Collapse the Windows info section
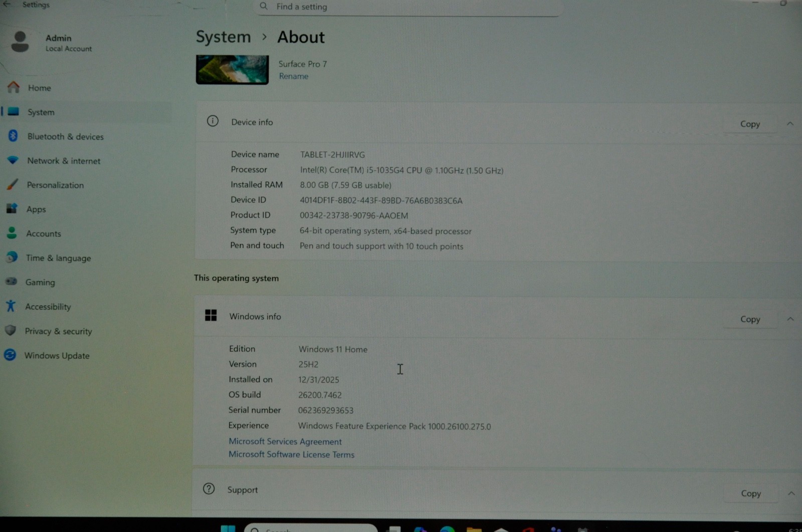Image resolution: width=802 pixels, height=532 pixels. [x=790, y=319]
